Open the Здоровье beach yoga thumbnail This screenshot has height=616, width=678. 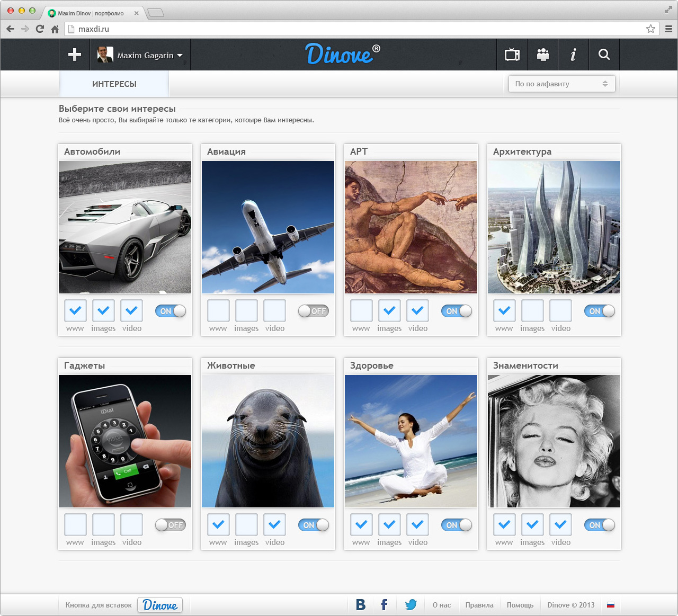[411, 441]
